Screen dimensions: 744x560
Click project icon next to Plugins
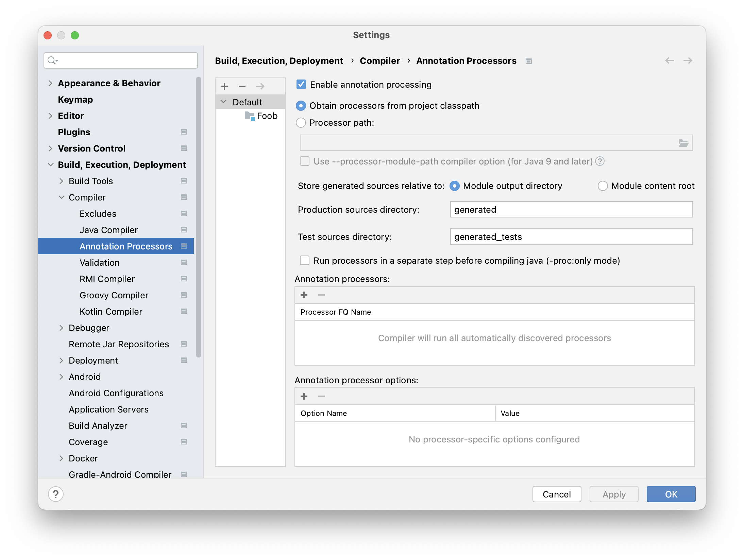(x=184, y=132)
